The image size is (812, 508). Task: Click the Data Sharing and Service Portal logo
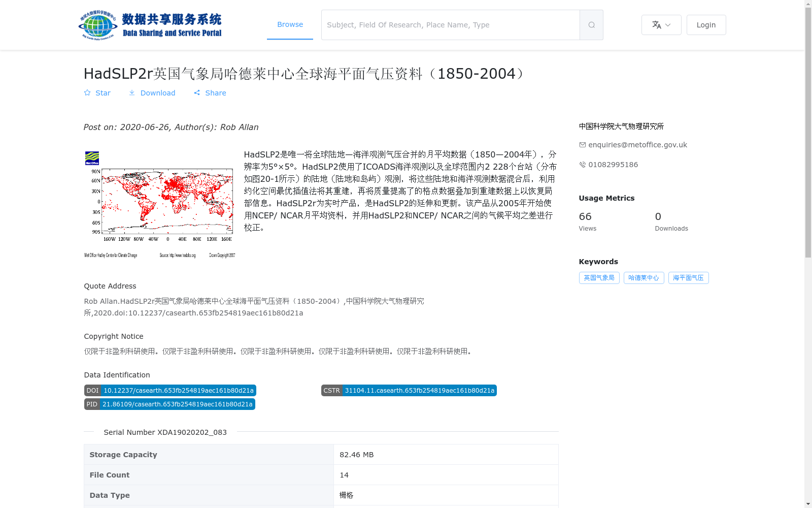click(150, 25)
